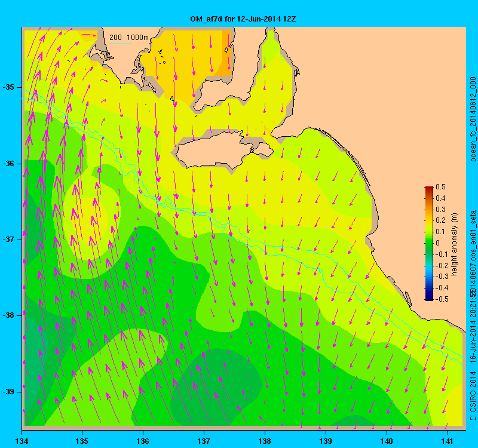Click the 'obs_an01_seta' vertical side label

pyautogui.click(x=473, y=237)
